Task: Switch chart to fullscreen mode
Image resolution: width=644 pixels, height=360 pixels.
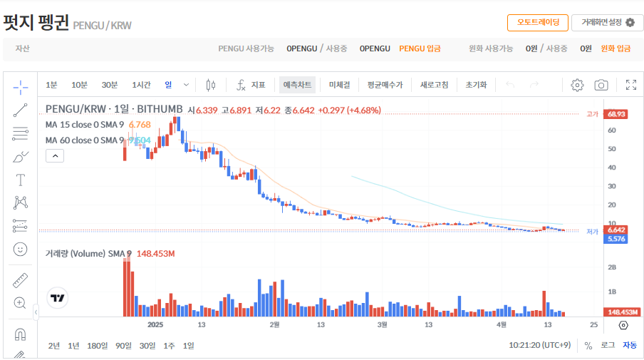Action: 631,85
